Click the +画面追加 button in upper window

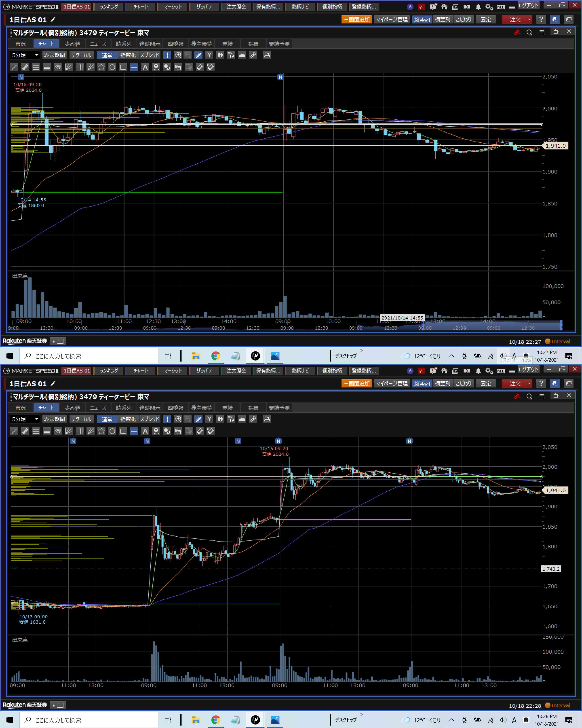pos(357,20)
